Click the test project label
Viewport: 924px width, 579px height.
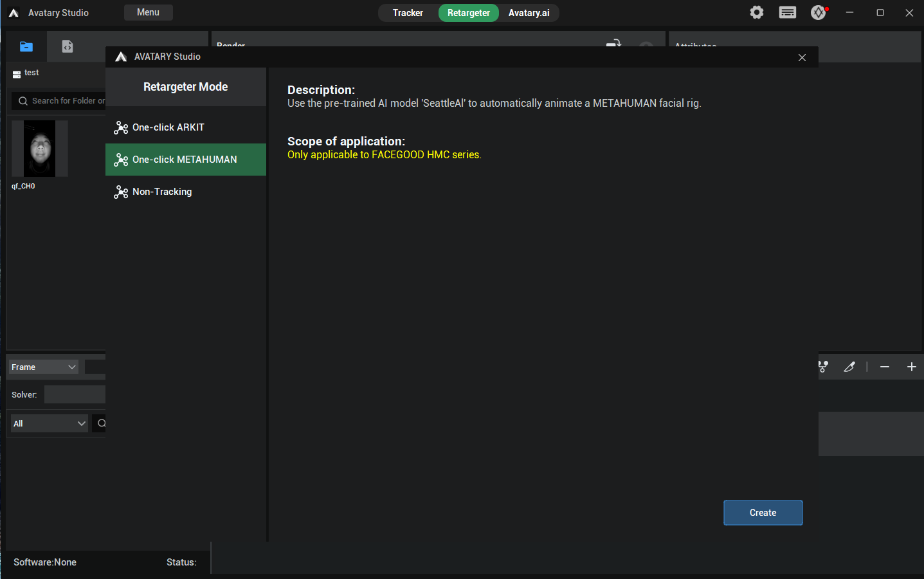[32, 73]
